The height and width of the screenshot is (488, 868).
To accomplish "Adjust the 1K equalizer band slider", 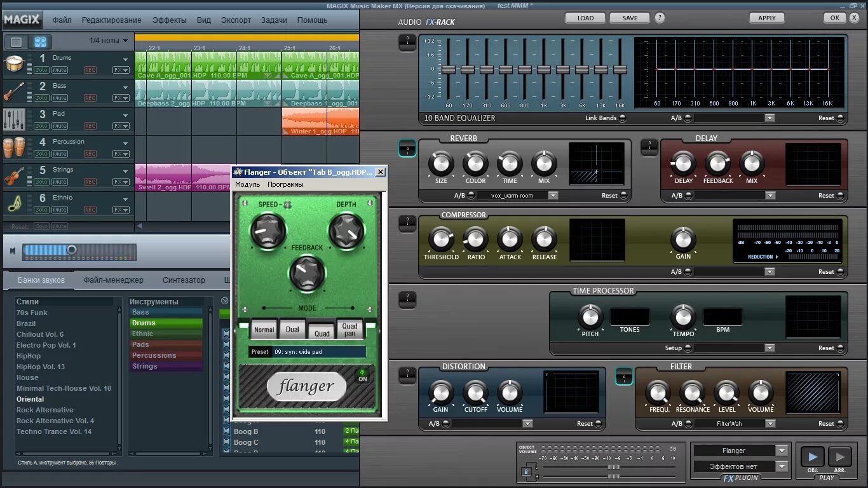I will click(544, 69).
